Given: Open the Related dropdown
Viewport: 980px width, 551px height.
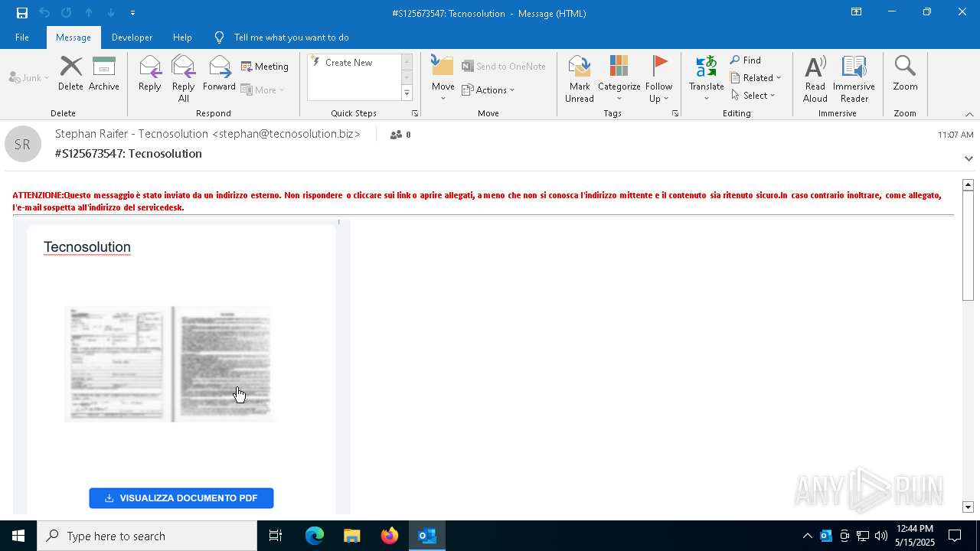Looking at the screenshot, I should (x=756, y=78).
